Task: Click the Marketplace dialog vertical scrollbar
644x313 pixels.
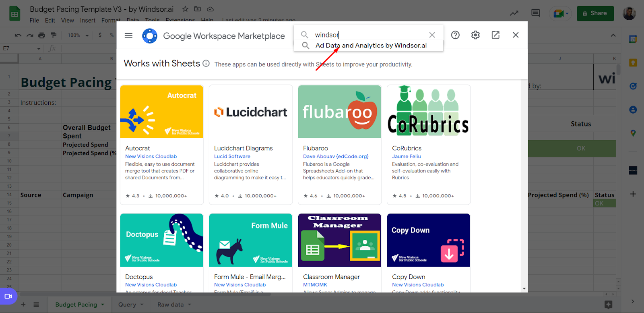Action: [x=524, y=185]
